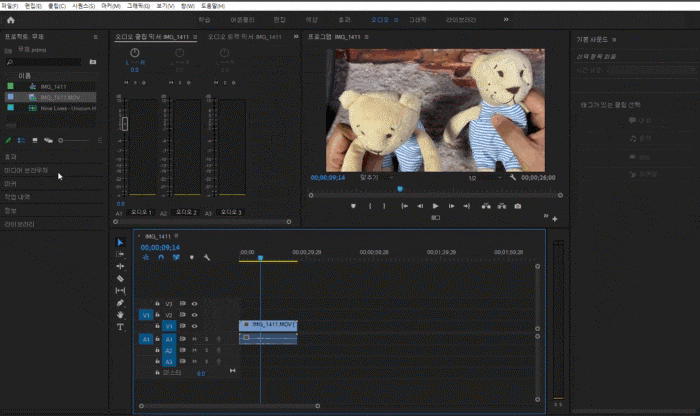This screenshot has width=700, height=416.
Task: Toggle sync lock on track A1
Action: tap(183, 339)
